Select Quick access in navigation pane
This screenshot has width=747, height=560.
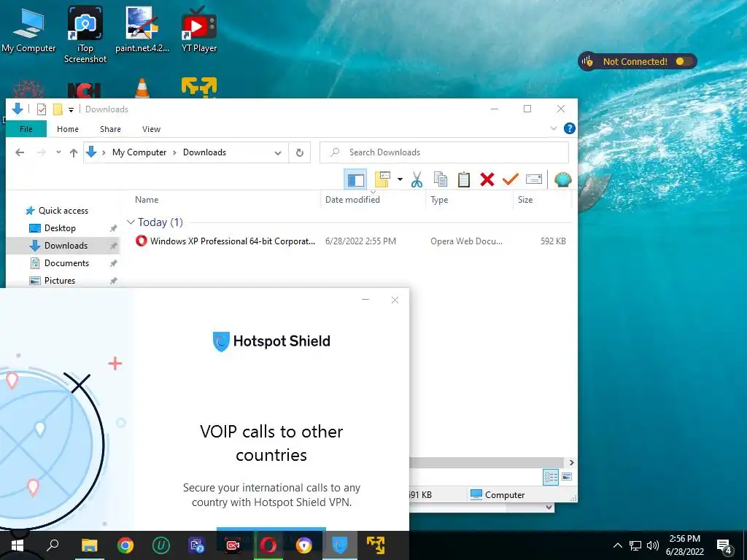63,211
